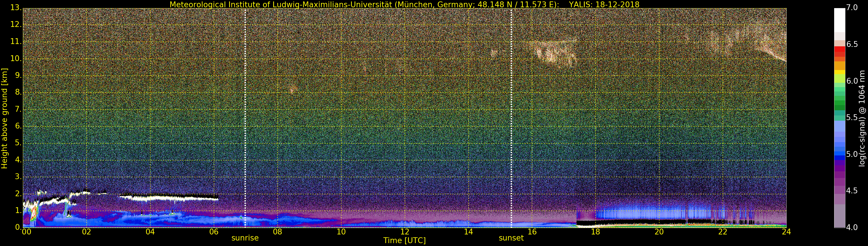Viewport: 868px width, 246px height.
Task: Click the '12.' height tick label
Action: pyautogui.click(x=16, y=25)
